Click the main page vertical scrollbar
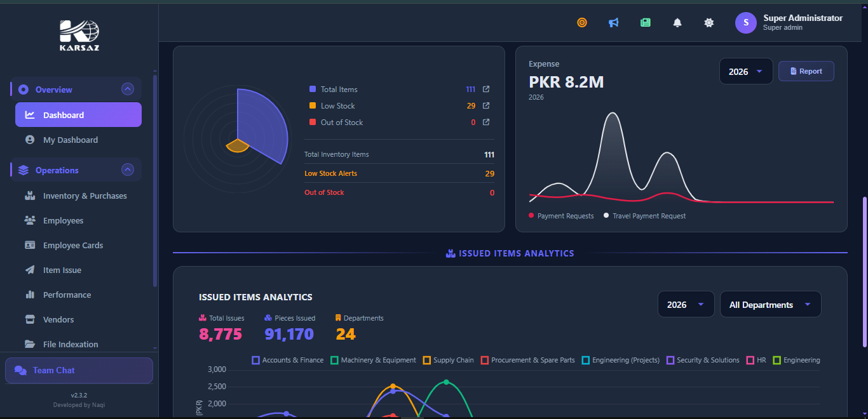The image size is (868, 419). [864, 272]
